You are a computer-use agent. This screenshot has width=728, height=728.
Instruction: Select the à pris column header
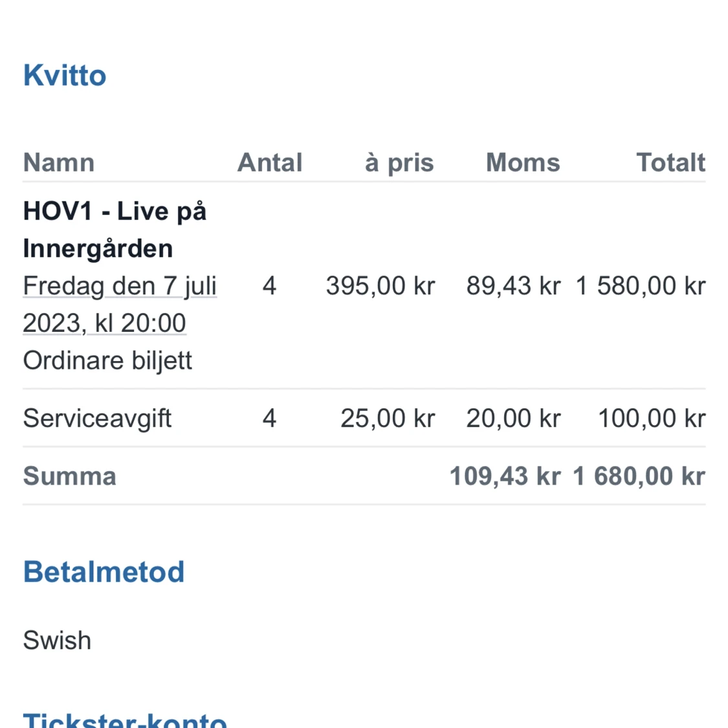(x=399, y=162)
